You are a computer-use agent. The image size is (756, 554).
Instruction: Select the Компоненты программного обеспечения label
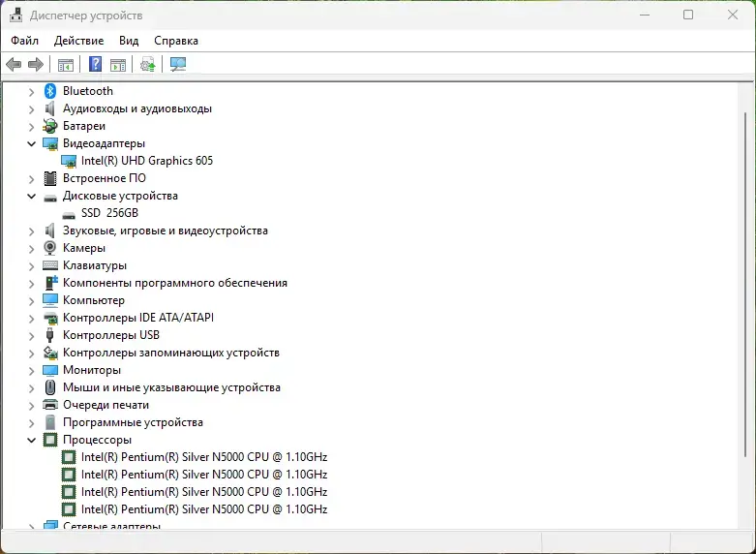pyautogui.click(x=175, y=283)
